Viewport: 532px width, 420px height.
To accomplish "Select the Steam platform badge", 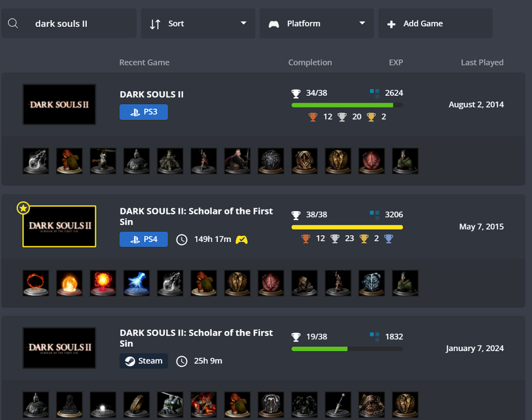I will tap(144, 361).
